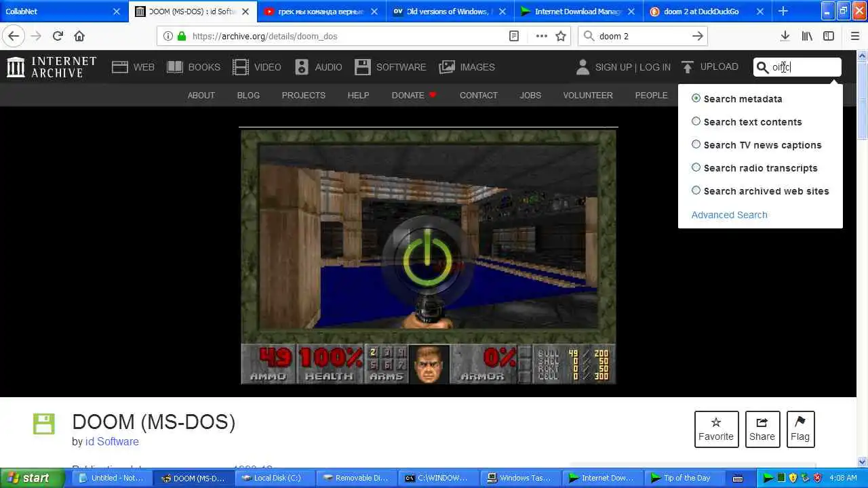This screenshot has width=868, height=488.
Task: Submit the doom 2 search arrow
Action: tap(698, 36)
